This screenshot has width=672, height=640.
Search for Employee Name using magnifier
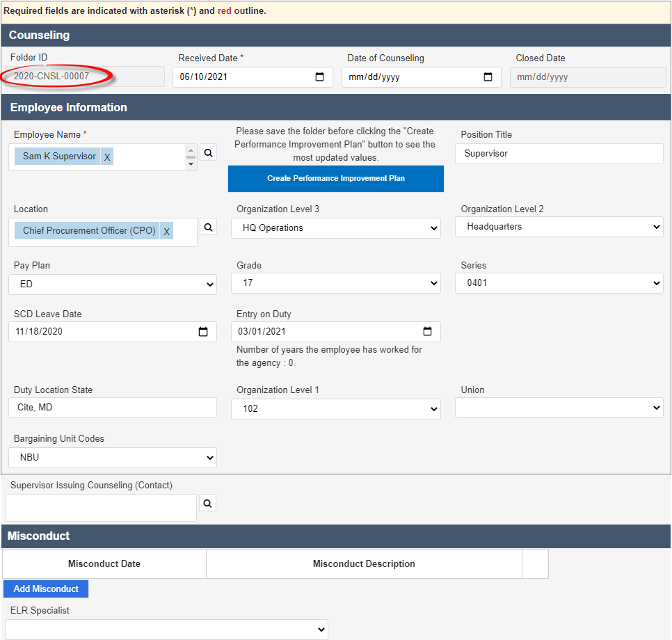tap(208, 152)
